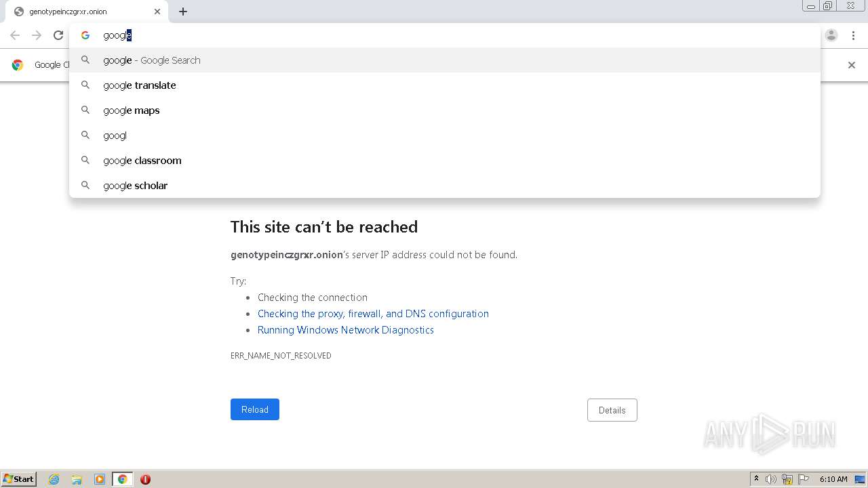The image size is (868, 488).
Task: Click the Details button
Action: click(x=612, y=410)
